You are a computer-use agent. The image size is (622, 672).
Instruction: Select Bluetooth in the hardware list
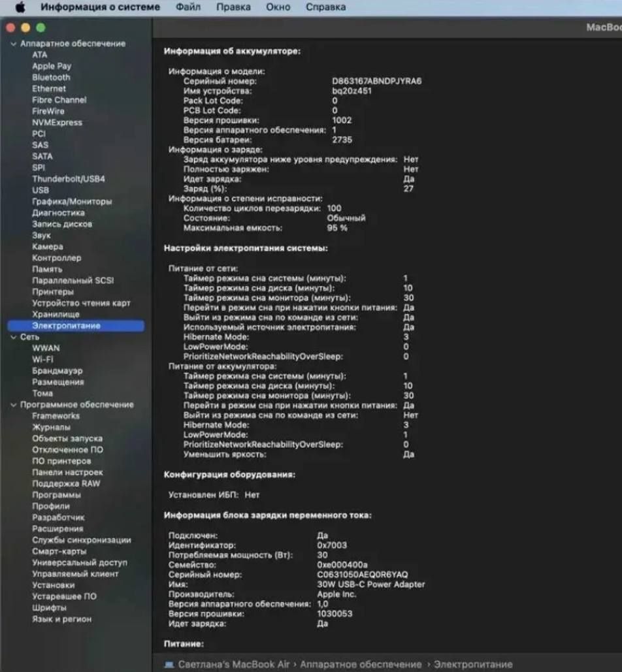point(51,78)
